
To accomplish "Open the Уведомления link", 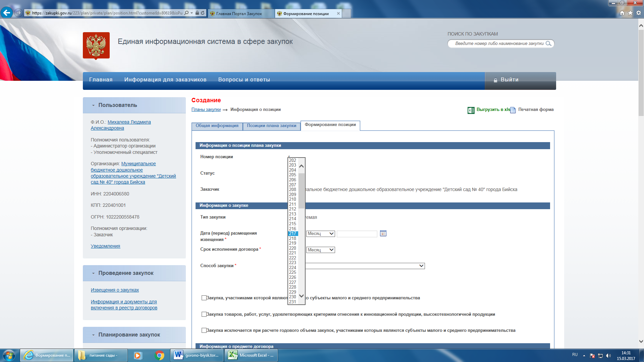I will pos(105,246).
